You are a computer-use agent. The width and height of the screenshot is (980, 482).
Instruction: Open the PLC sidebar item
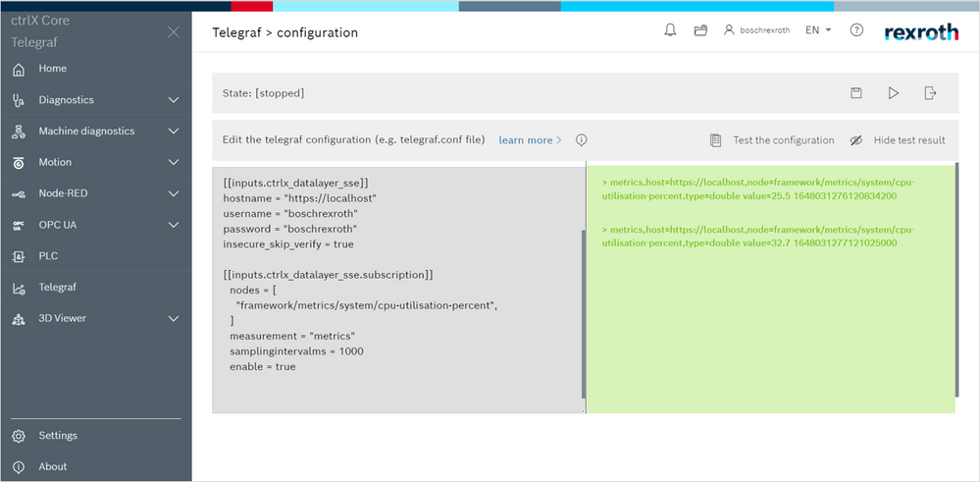pos(48,256)
